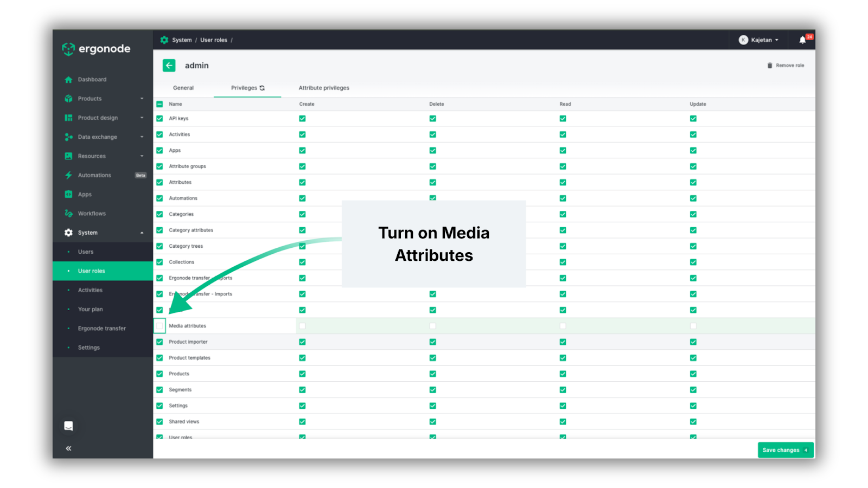Viewport: 868px width, 488px height.
Task: Click the Update column header
Action: pyautogui.click(x=698, y=104)
